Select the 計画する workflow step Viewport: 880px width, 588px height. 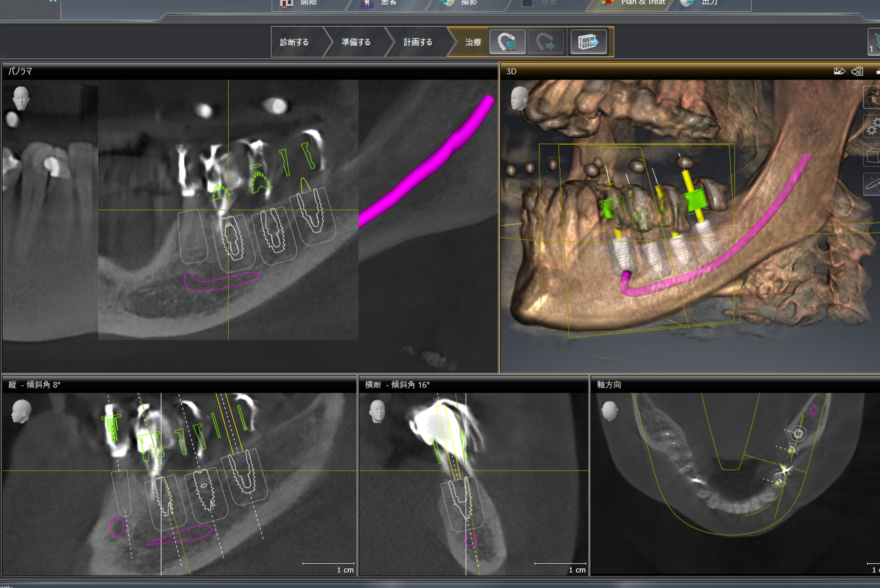point(418,42)
